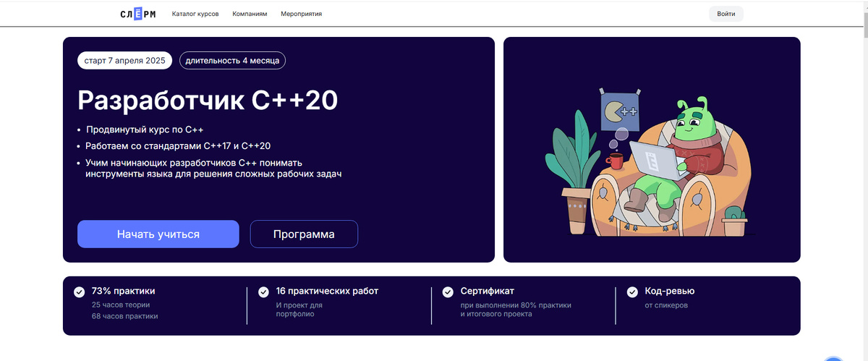Screen dimensions: 868x361
Task: Click the text 25 часов теории
Action: coord(121,305)
